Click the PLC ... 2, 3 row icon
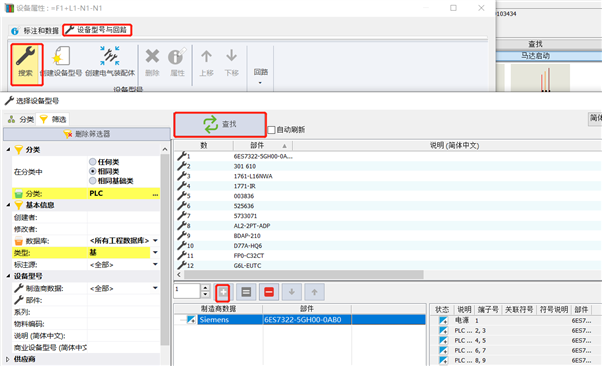 [x=443, y=330]
